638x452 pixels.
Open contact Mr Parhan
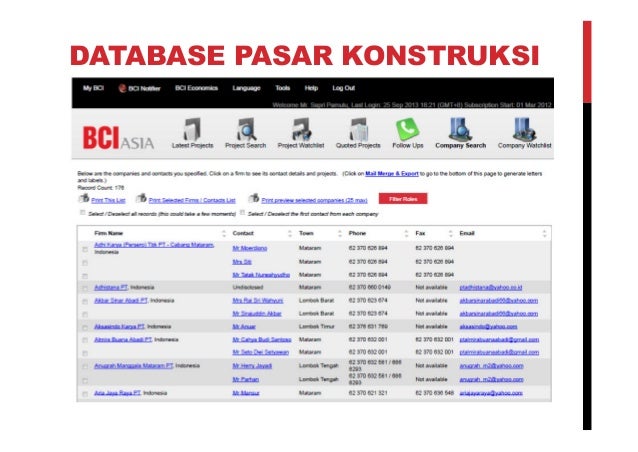point(245,379)
